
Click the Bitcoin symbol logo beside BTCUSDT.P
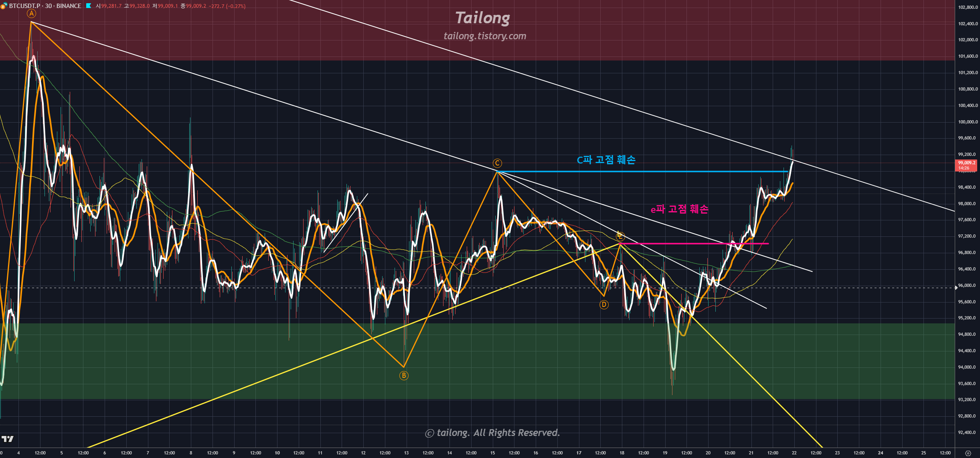(4, 6)
